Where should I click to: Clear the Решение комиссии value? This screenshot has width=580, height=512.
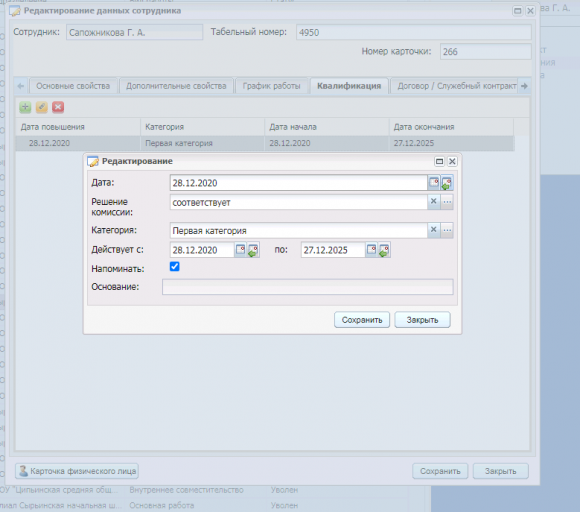[x=434, y=202]
